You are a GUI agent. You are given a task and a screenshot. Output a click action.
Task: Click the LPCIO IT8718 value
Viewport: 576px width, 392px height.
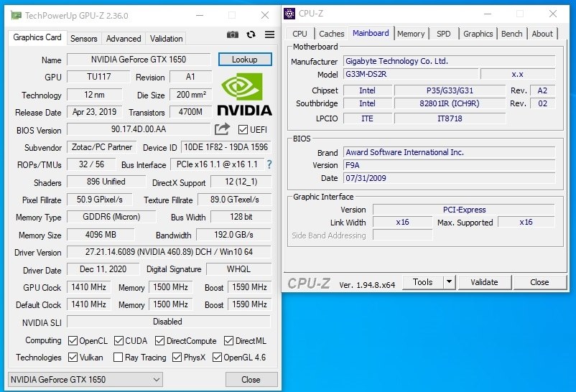[x=450, y=118]
